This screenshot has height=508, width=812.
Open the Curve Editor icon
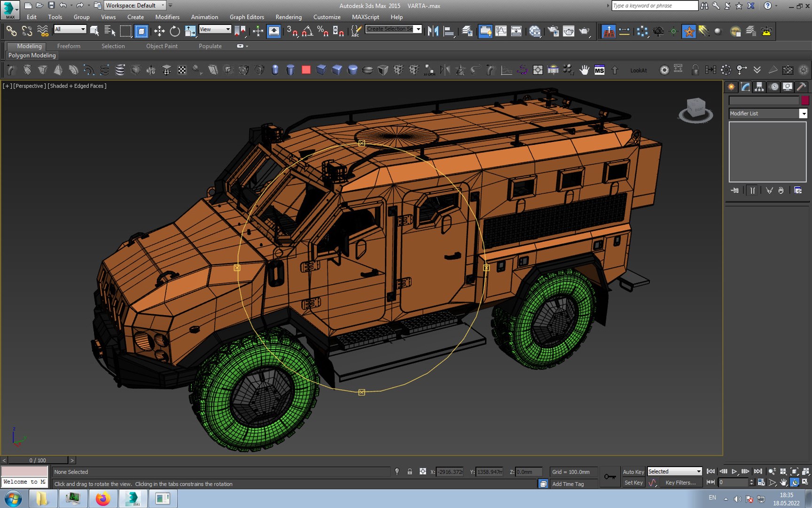(501, 31)
